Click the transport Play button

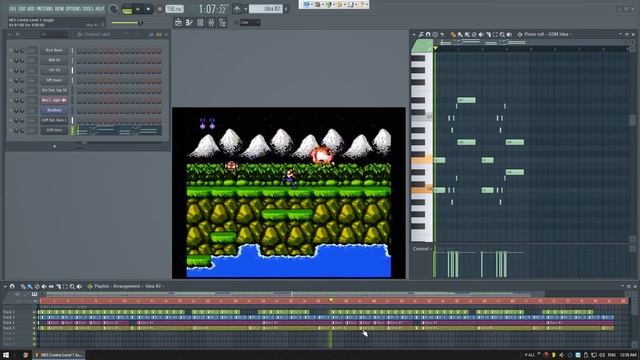coord(138,9)
